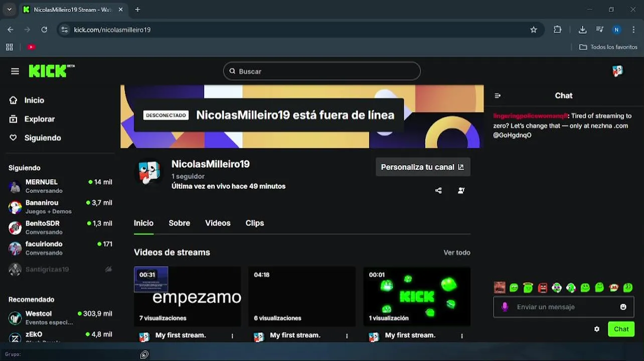The width and height of the screenshot is (644, 361).
Task: Switch to the Sobre tab
Action: pyautogui.click(x=179, y=223)
